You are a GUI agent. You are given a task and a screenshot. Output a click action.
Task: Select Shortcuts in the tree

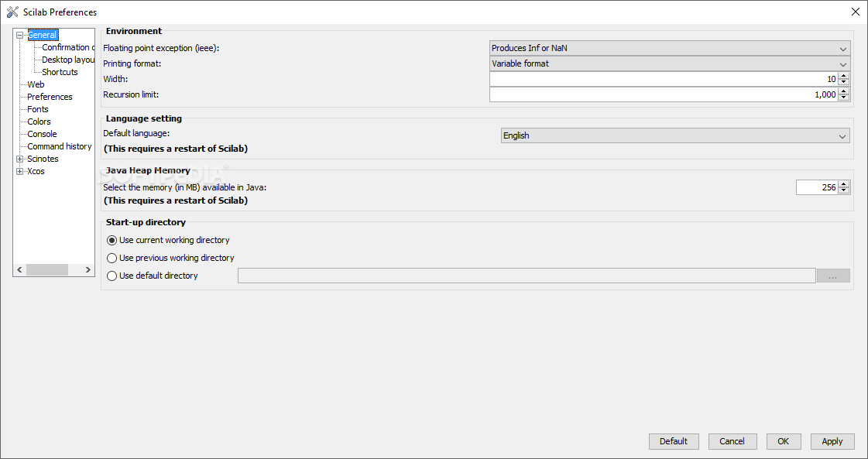click(x=60, y=72)
